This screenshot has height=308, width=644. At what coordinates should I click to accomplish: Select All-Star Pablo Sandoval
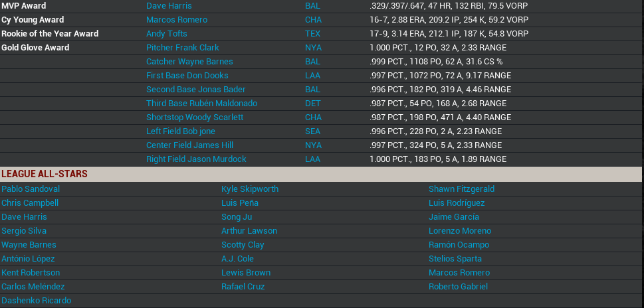(31, 189)
